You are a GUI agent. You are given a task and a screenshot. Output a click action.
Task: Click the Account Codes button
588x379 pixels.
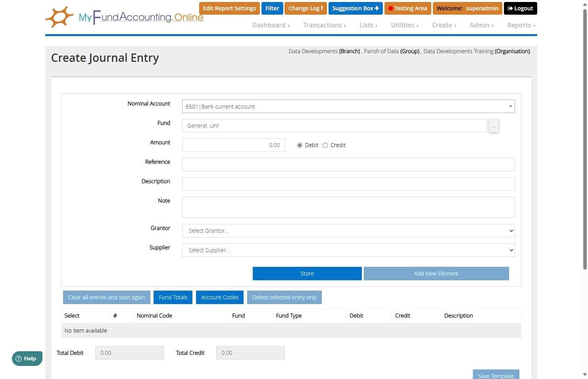(x=219, y=297)
